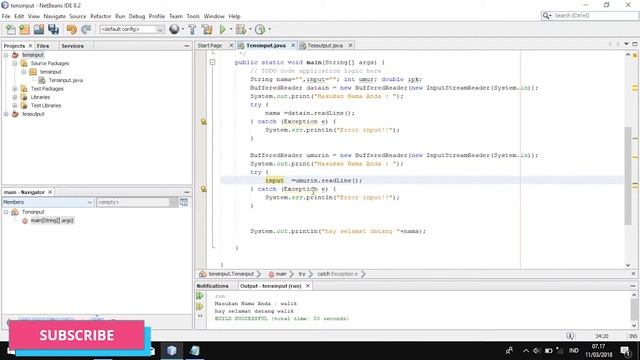
Task: Close the Output tensinput run tab
Action: (308, 286)
